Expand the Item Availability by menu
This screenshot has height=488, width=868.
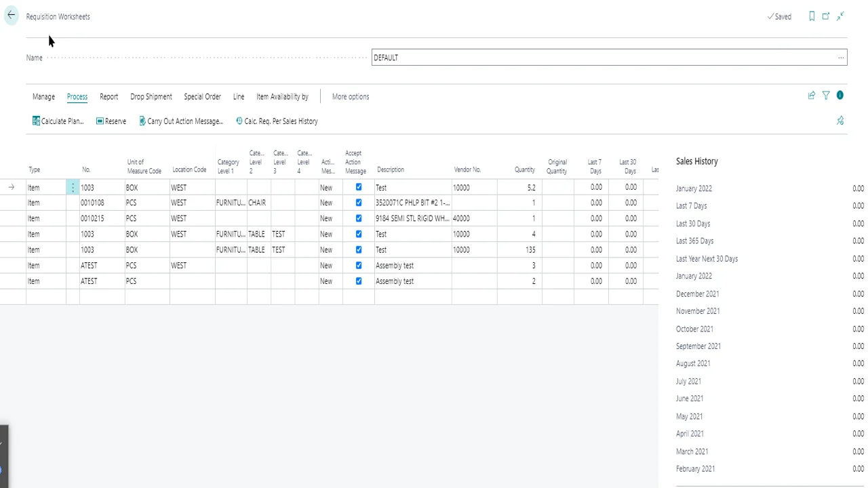coord(282,97)
